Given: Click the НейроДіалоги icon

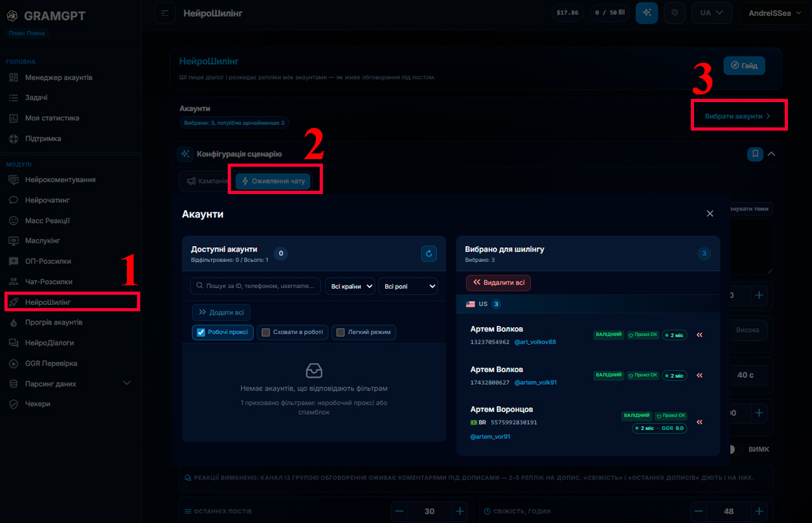Looking at the screenshot, I should pos(13,342).
